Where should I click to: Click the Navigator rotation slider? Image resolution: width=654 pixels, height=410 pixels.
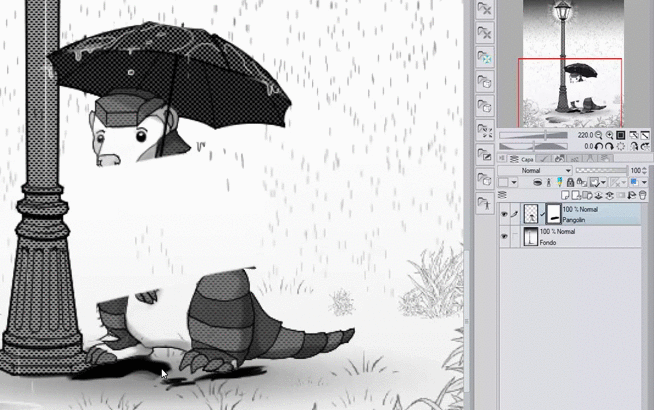533,146
